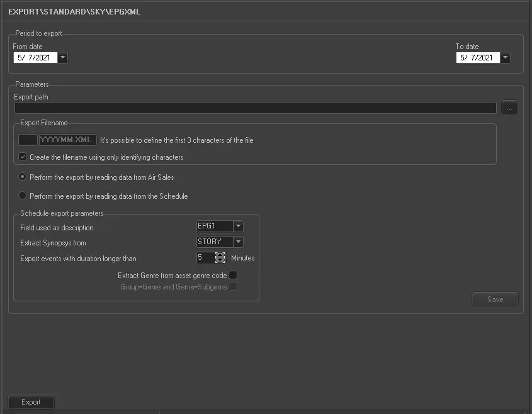Decrease the minimum duration minutes spinner

220,260
